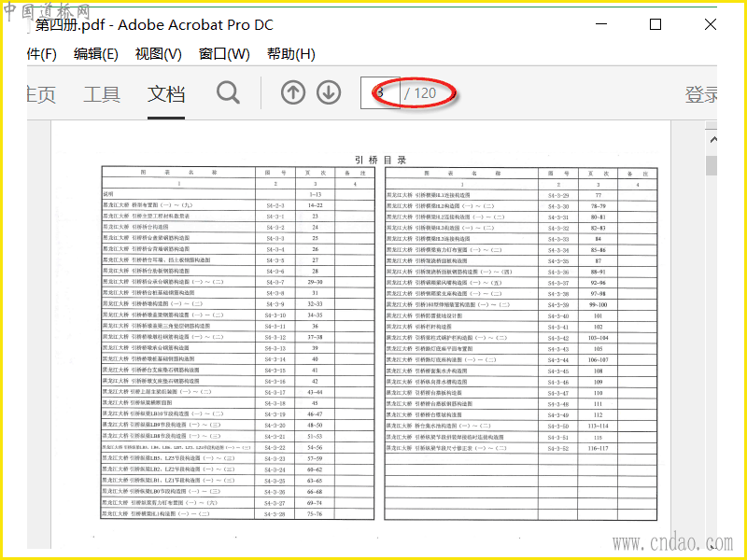Go to next page with down arrow icon
This screenshot has height=560, width=747.
[329, 92]
